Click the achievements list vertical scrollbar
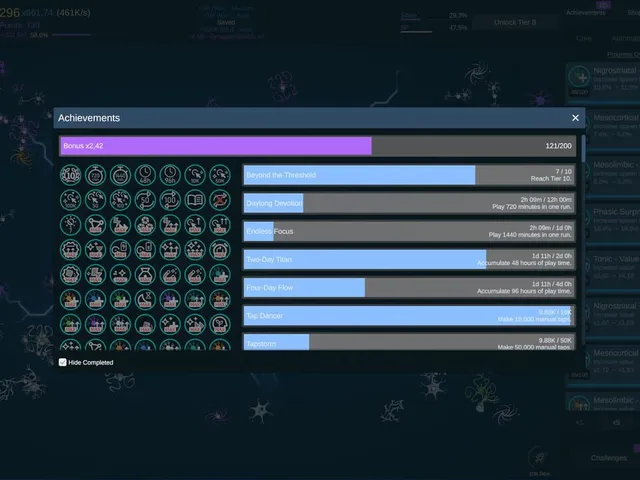Viewport: 640px width, 480px height. tap(583, 243)
